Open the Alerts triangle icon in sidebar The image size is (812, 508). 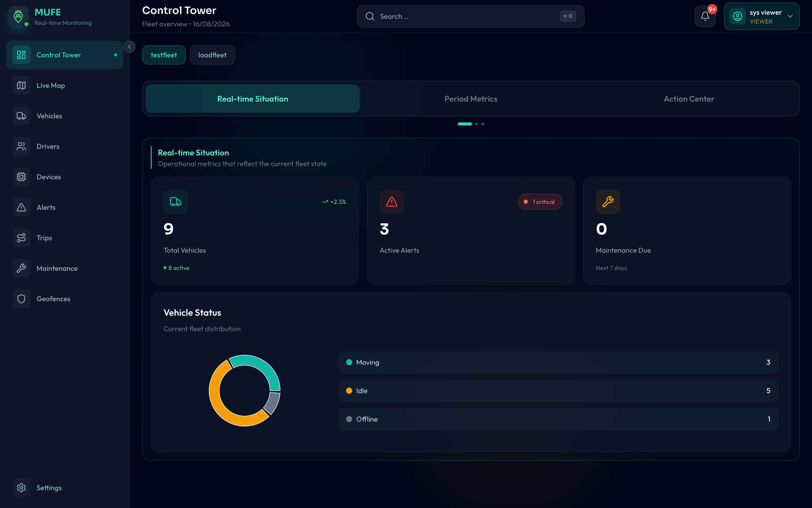tap(21, 207)
